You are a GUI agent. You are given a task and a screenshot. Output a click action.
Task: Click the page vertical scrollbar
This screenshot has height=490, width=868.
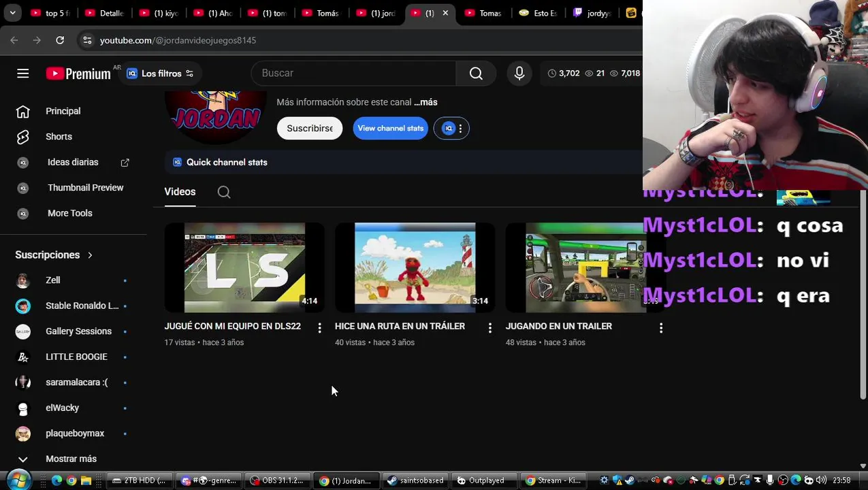863,296
